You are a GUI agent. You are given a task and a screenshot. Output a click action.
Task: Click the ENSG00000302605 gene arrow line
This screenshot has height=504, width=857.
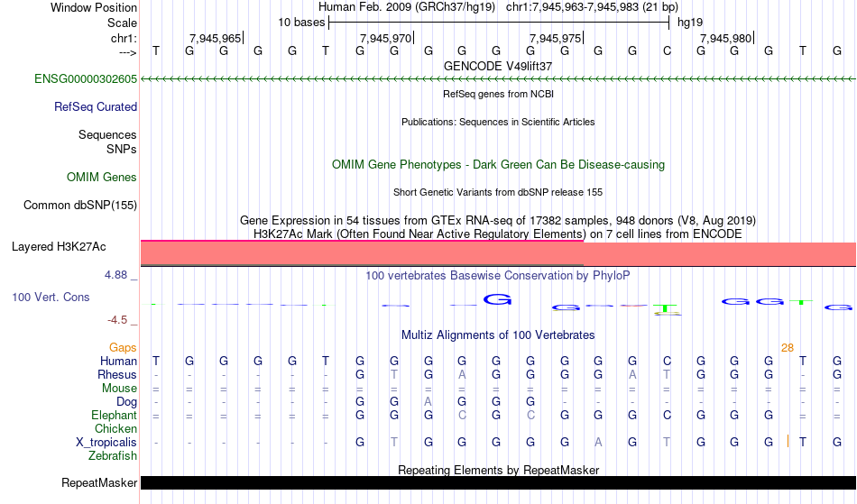pyautogui.click(x=498, y=79)
